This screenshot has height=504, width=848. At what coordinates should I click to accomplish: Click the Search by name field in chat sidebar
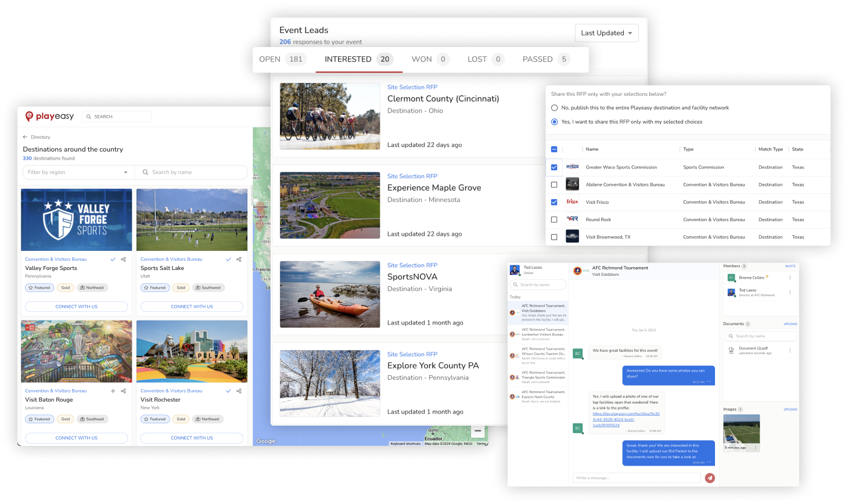tap(538, 285)
